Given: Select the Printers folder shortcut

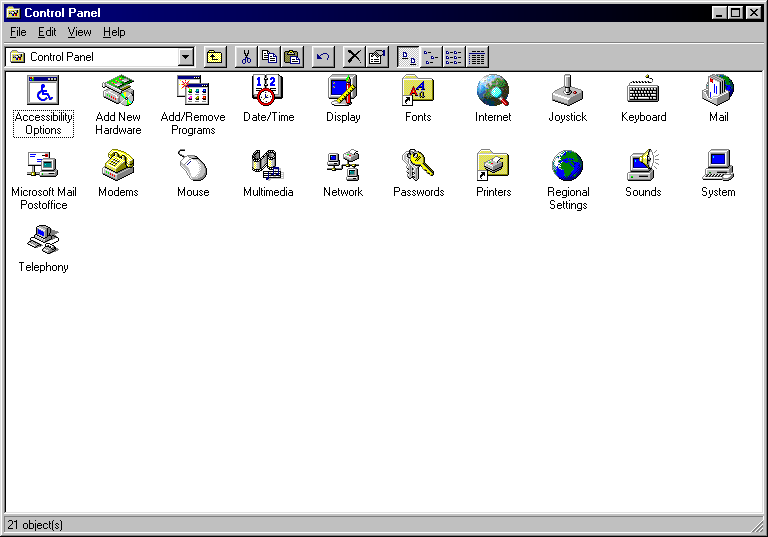Looking at the screenshot, I should 493,165.
